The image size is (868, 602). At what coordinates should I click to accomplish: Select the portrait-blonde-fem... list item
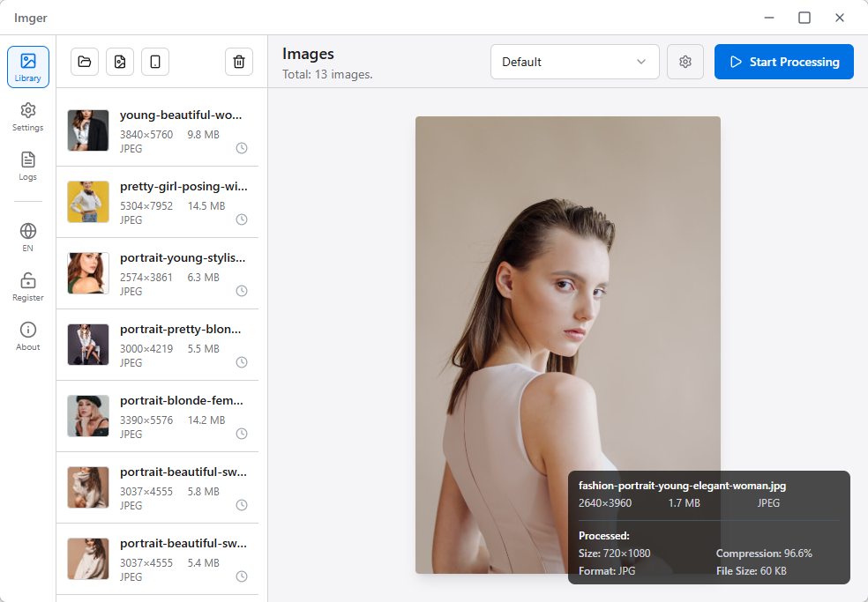coord(159,416)
